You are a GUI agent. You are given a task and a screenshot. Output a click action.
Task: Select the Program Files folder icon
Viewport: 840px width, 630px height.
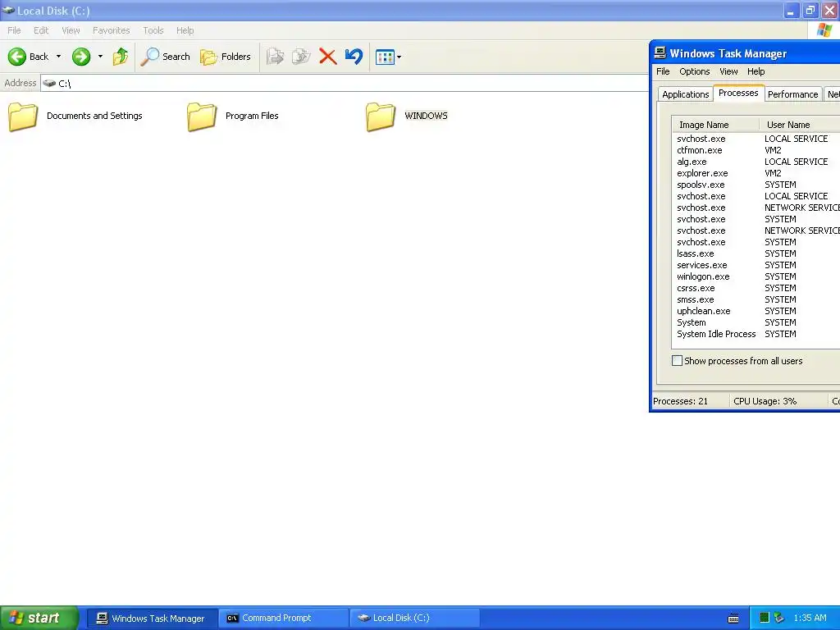tap(202, 116)
